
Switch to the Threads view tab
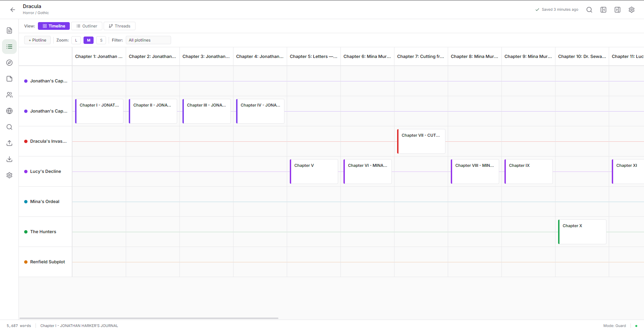(x=119, y=26)
